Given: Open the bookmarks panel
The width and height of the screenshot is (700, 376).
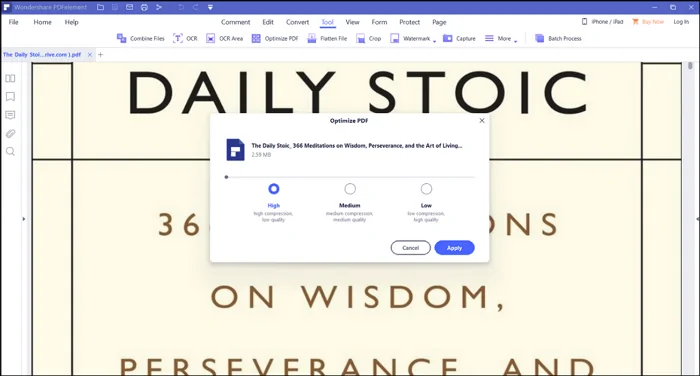Looking at the screenshot, I should (x=10, y=97).
